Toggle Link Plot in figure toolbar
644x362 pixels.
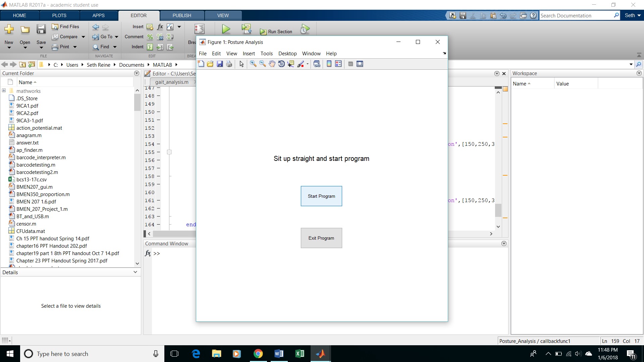(x=317, y=64)
